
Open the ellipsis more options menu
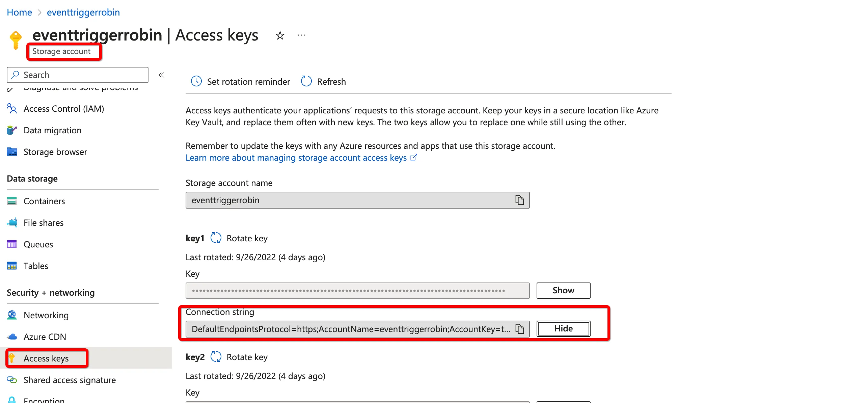click(x=301, y=35)
